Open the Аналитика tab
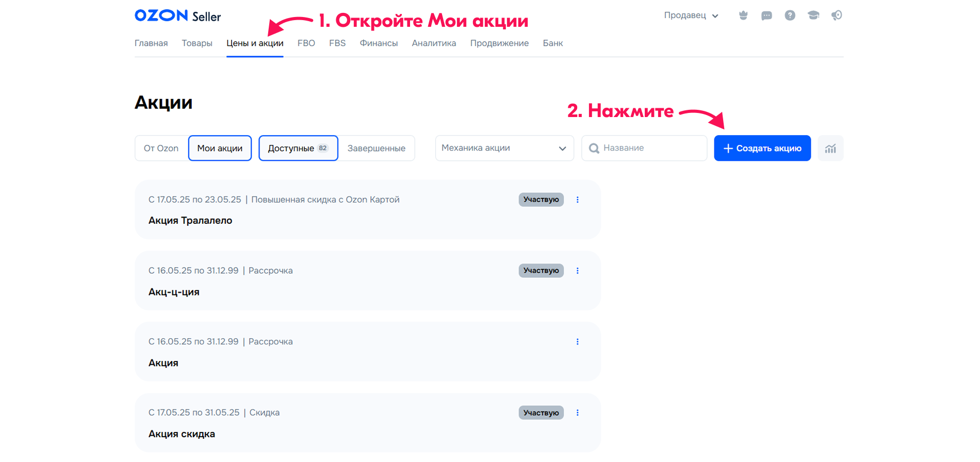The height and width of the screenshot is (462, 980). (434, 43)
